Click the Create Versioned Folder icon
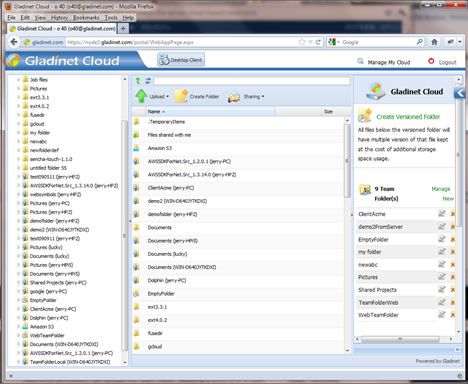 pos(365,116)
